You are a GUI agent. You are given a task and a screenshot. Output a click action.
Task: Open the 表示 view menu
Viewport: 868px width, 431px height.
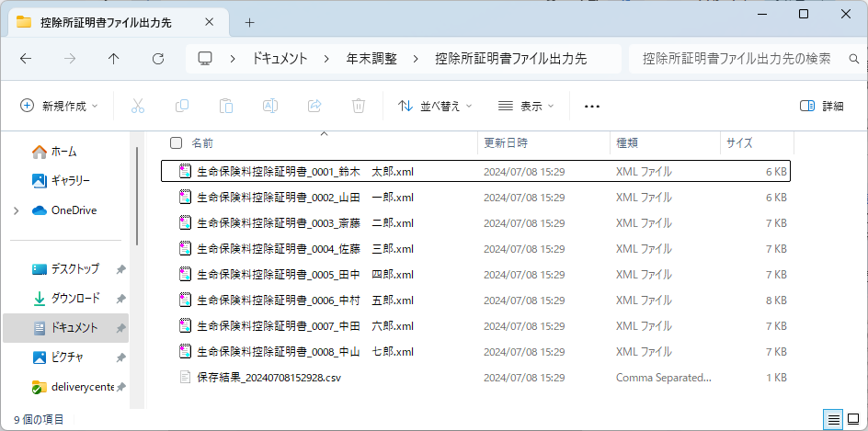coord(526,106)
